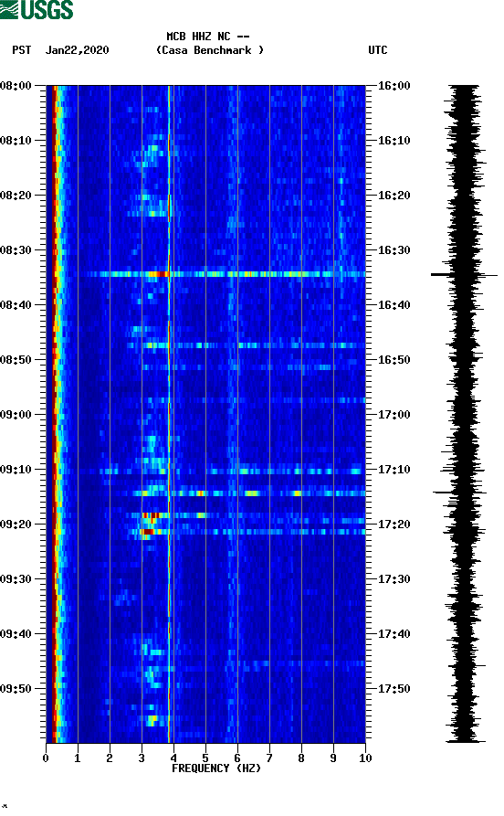Image resolution: width=504 pixels, height=816 pixels.
Task: Click the 09:20 PST time label
Action: click(x=16, y=525)
